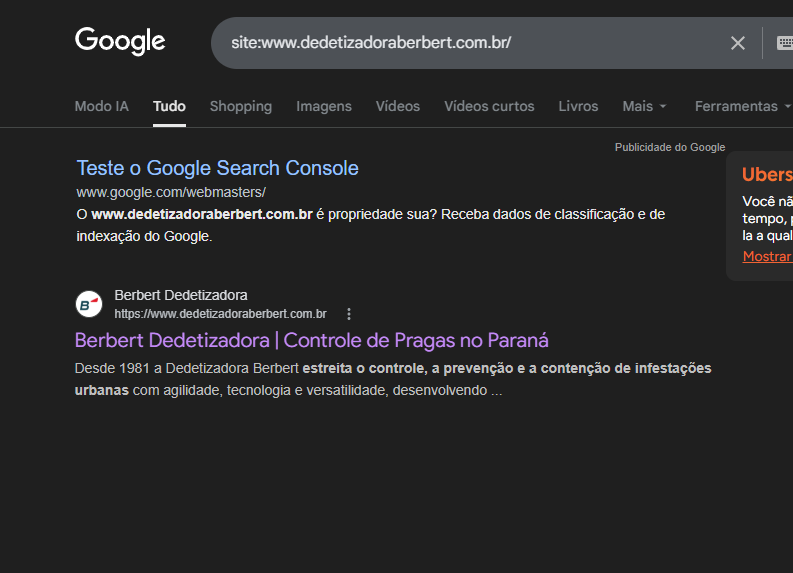793x573 pixels.
Task: Click the 'Desde 1981 a Dedetizadora Berbert' snippet
Action: tap(393, 379)
